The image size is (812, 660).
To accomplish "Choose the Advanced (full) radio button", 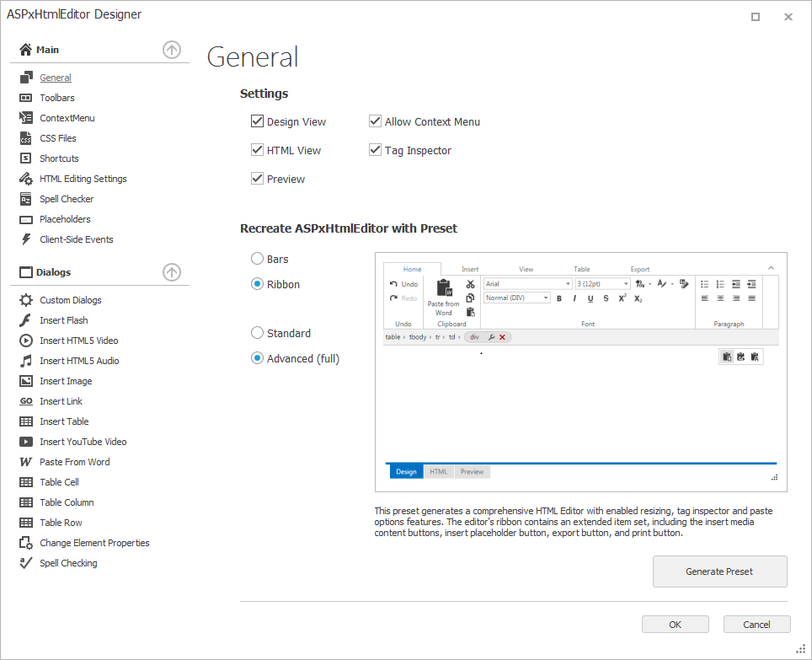I will click(x=258, y=358).
